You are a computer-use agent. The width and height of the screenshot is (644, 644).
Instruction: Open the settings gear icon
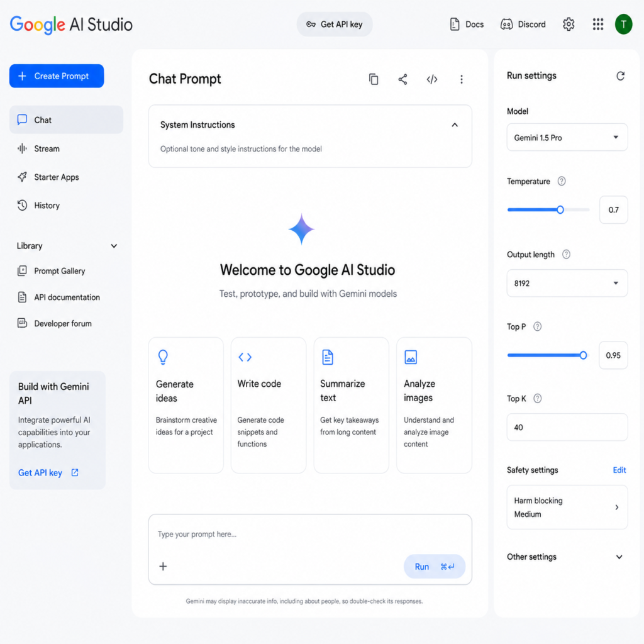(569, 25)
